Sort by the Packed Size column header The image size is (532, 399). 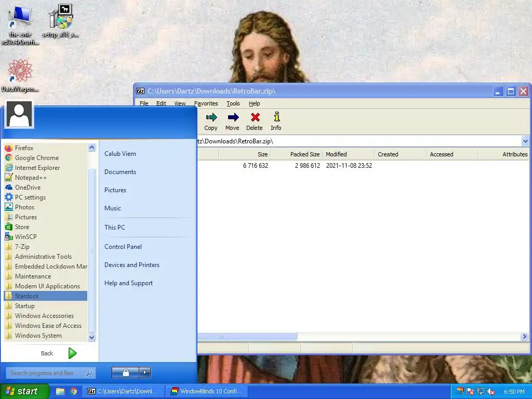pos(296,154)
